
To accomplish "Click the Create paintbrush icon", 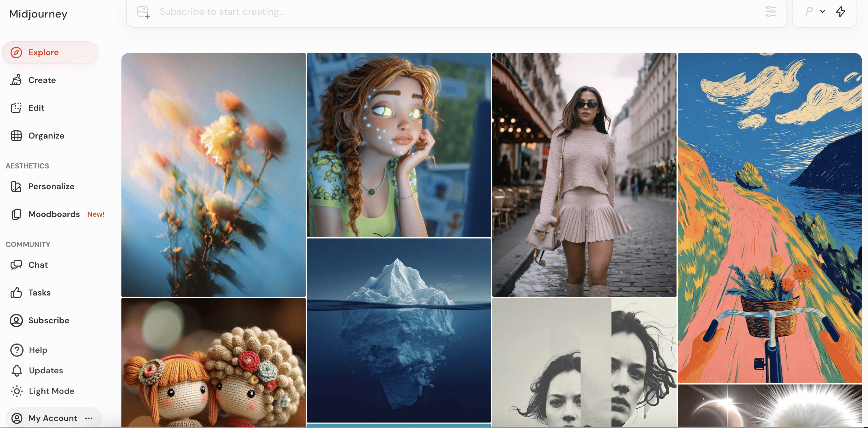I will (x=16, y=80).
